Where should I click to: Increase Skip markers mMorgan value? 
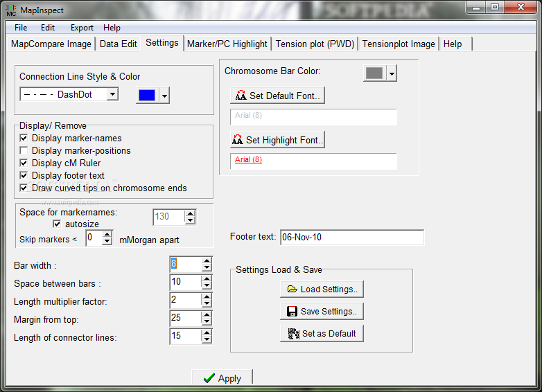(107, 235)
